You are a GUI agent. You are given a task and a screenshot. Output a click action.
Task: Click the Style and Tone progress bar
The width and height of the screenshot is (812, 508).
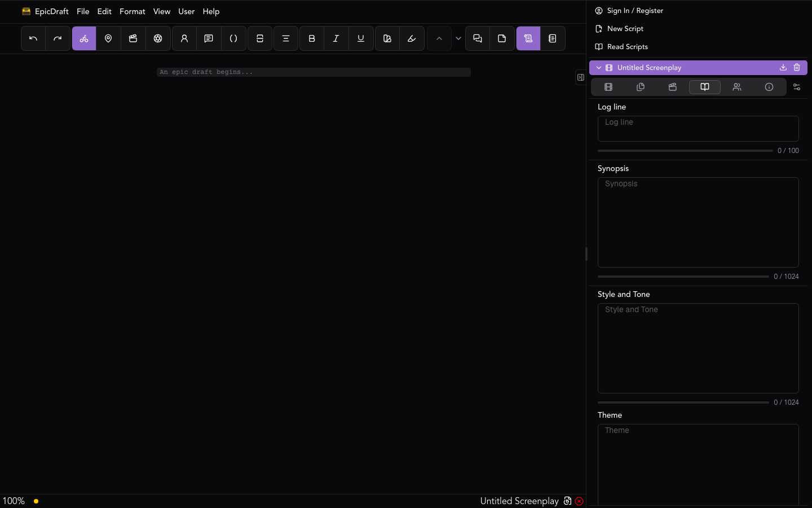pyautogui.click(x=683, y=402)
